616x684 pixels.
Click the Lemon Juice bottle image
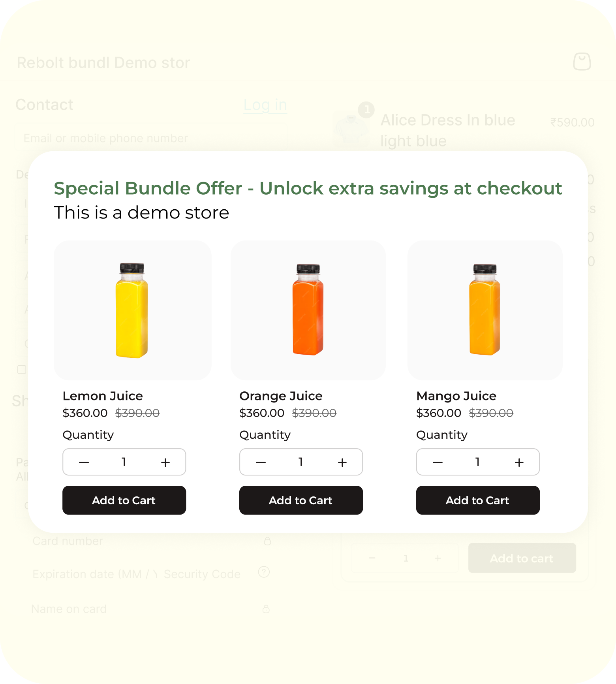point(132,310)
